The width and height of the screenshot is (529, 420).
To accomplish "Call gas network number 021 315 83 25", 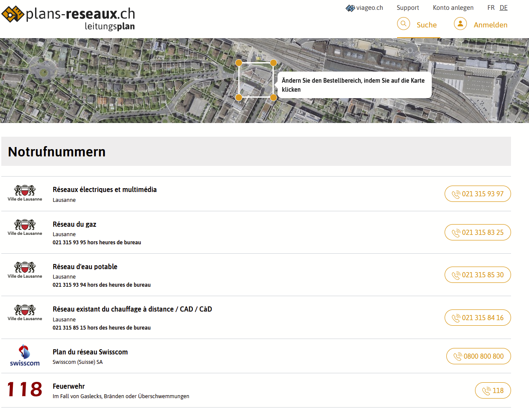I will pyautogui.click(x=478, y=232).
